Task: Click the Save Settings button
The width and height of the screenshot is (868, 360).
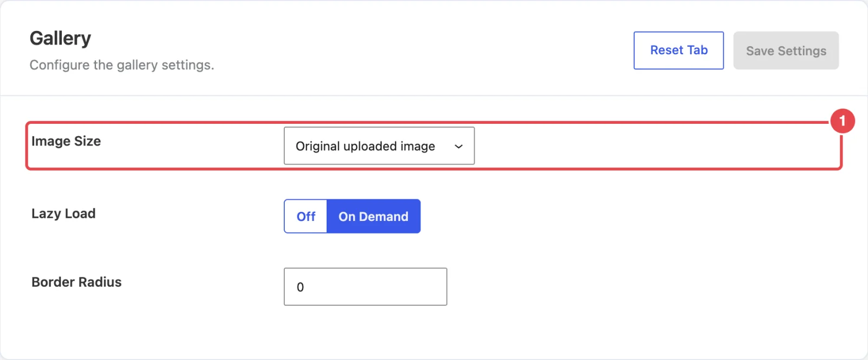Action: pyautogui.click(x=786, y=50)
